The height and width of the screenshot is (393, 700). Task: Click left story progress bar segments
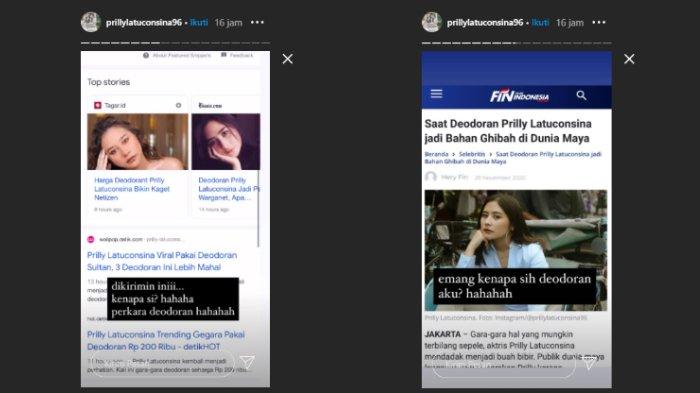click(x=175, y=43)
